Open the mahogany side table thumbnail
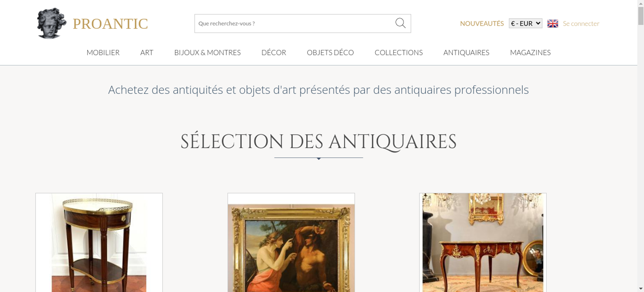 (99, 242)
